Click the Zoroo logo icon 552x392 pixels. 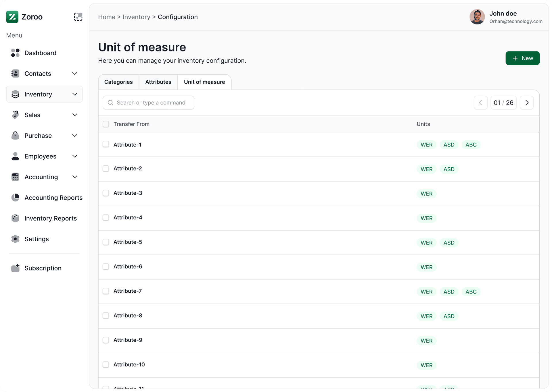coord(12,17)
